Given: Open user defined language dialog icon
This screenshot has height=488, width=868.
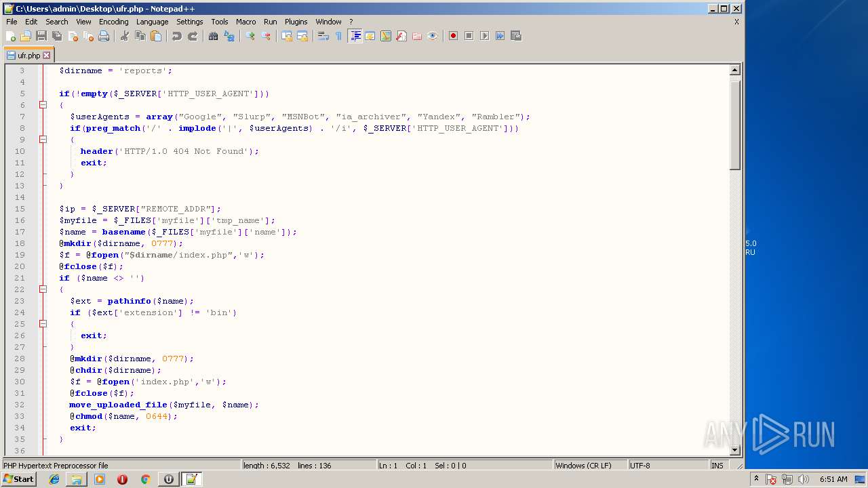Looking at the screenshot, I should (x=370, y=36).
